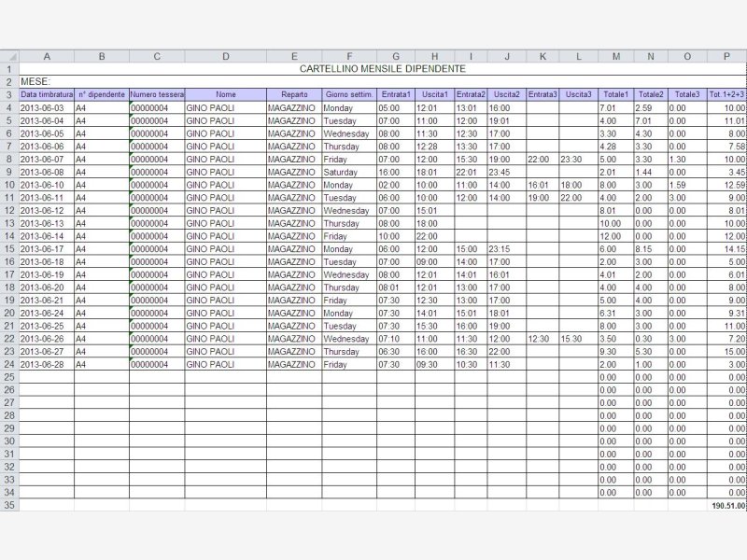Screen dimensions: 747x560
Task: Select the Entrata3 header cell
Action: pyautogui.click(x=543, y=94)
